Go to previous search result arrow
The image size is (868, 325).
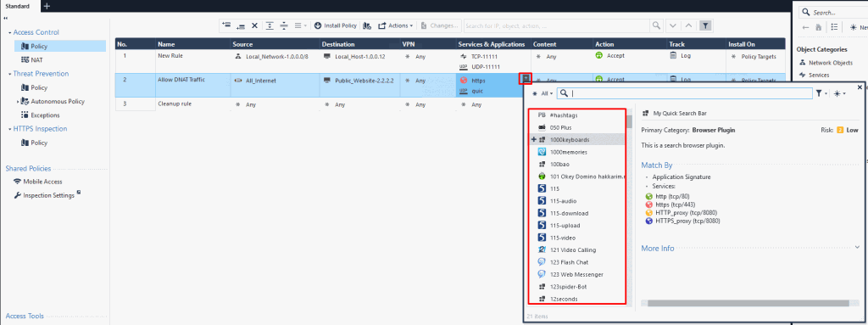tap(688, 25)
